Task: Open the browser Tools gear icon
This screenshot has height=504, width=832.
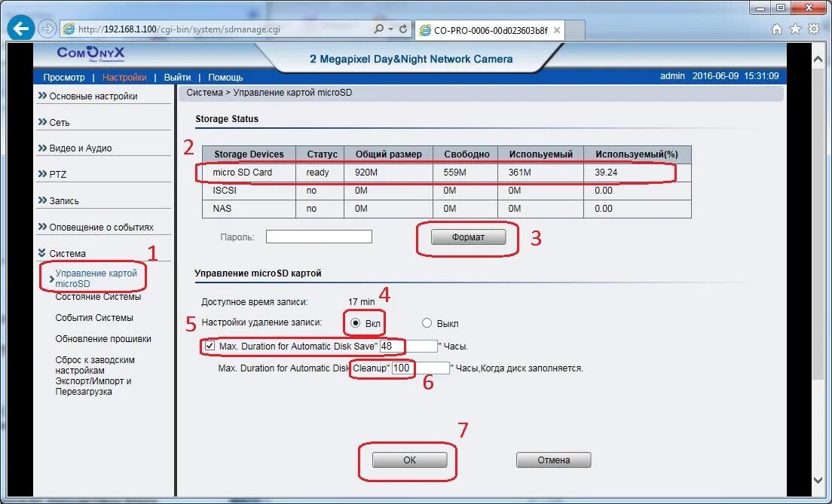Action: [814, 29]
